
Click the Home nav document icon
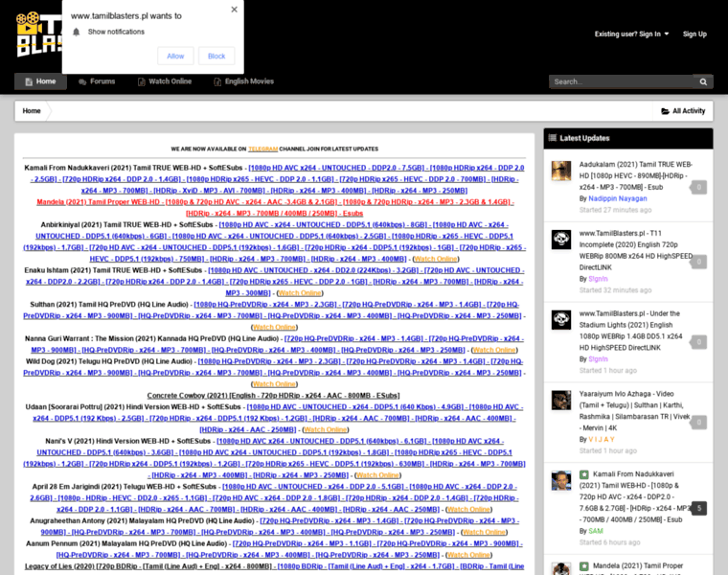coord(29,81)
